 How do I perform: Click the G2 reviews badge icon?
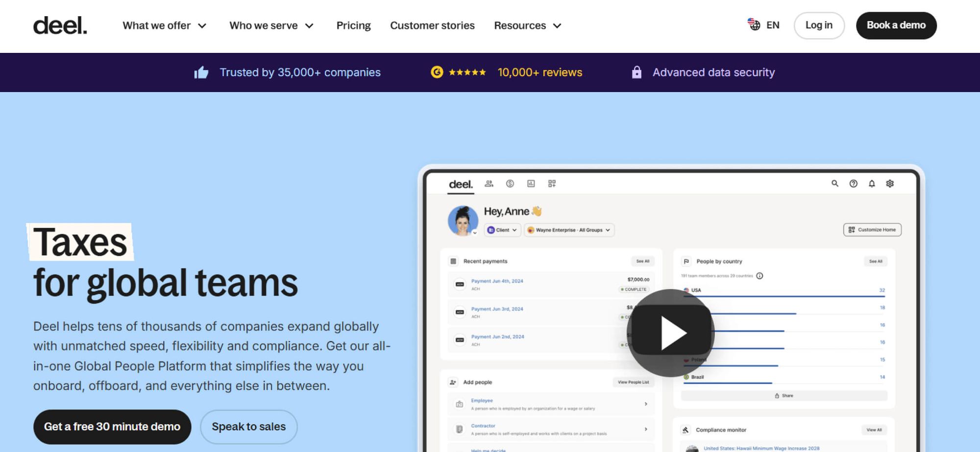437,72
